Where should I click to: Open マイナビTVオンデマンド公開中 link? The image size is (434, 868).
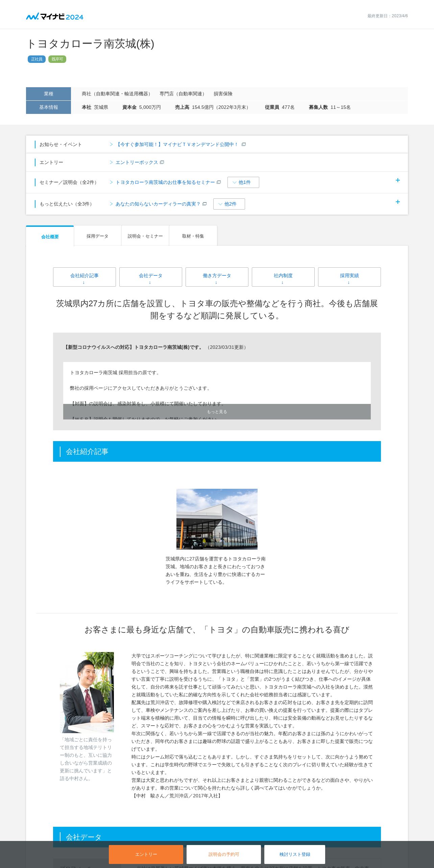[177, 144]
